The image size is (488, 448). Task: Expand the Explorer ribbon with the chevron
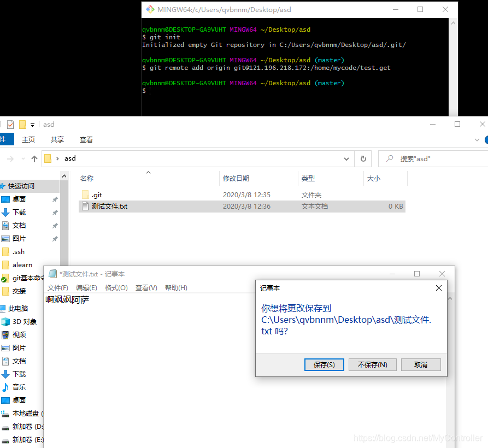[477, 140]
